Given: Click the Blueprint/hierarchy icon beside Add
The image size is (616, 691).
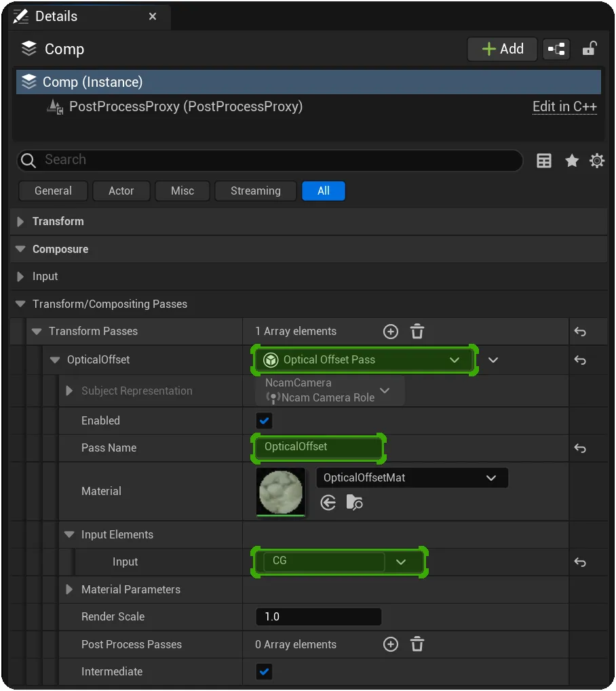Looking at the screenshot, I should tap(556, 49).
